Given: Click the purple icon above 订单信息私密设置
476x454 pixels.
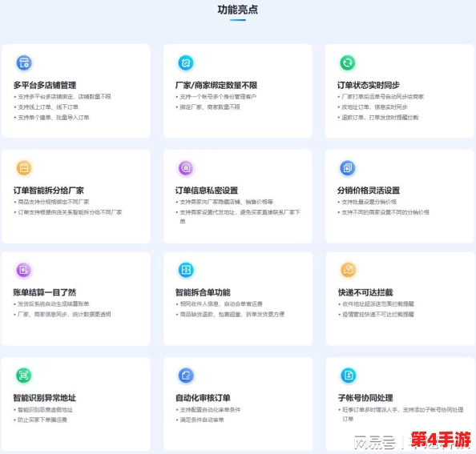Looking at the screenshot, I should point(185,167).
